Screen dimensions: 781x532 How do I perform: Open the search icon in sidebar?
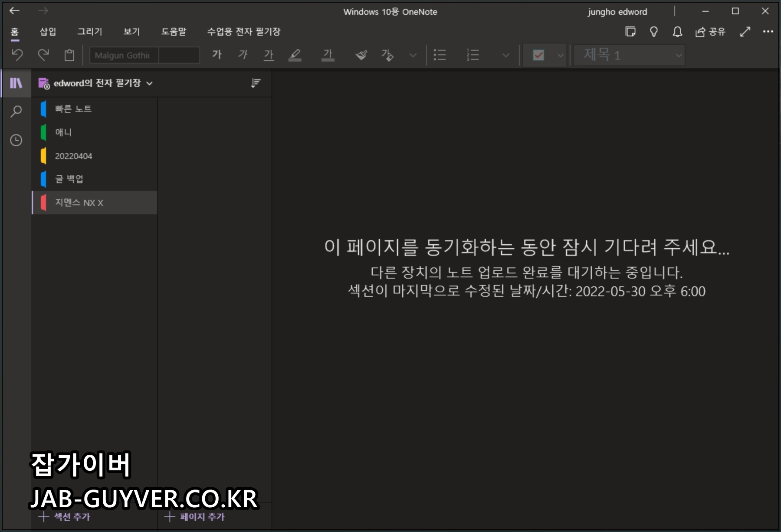point(16,112)
